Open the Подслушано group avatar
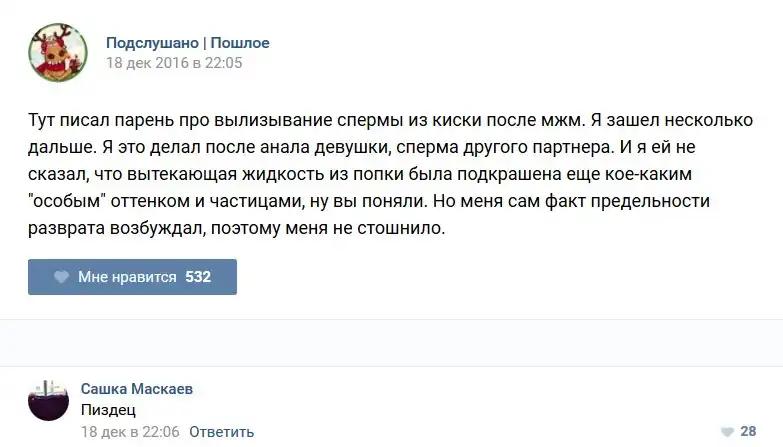Viewport: 783px width, 447px height. pos(57,52)
